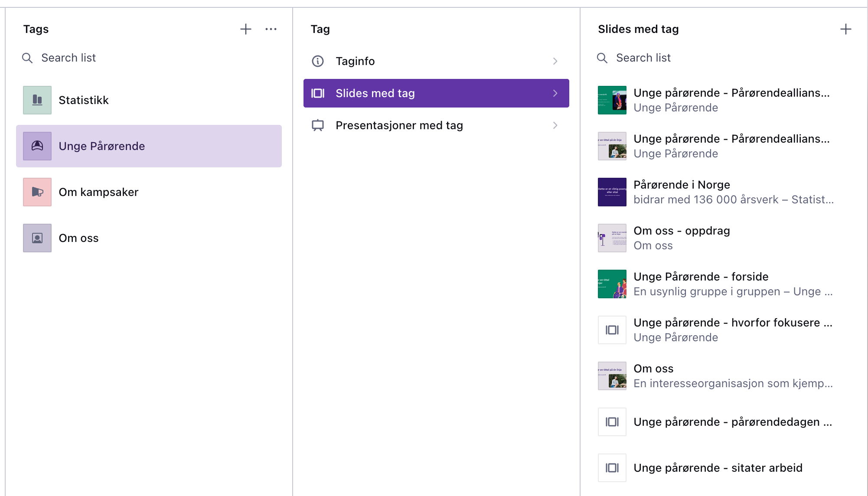Select the Om oss tag label

click(78, 238)
